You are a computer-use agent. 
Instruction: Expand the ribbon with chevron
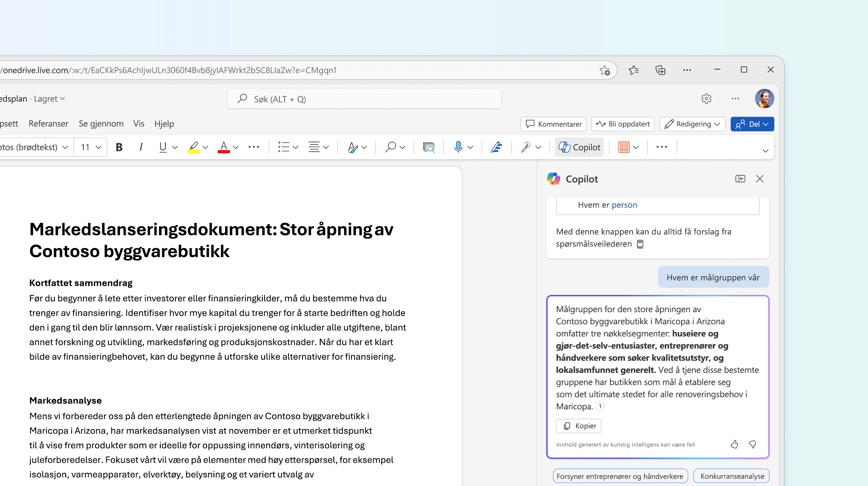tap(765, 151)
